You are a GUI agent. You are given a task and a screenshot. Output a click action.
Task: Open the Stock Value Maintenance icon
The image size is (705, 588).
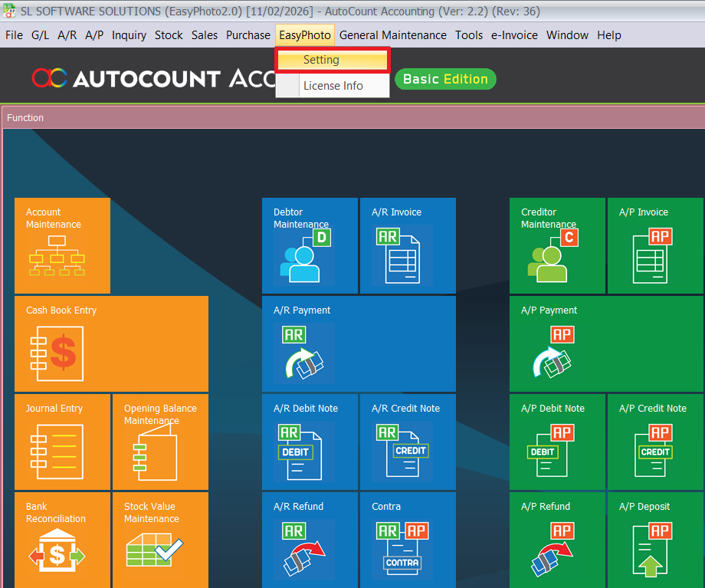[x=154, y=550]
